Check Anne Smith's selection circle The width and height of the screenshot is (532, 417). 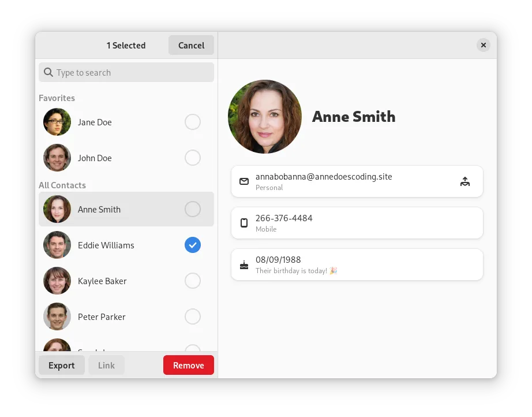193,209
